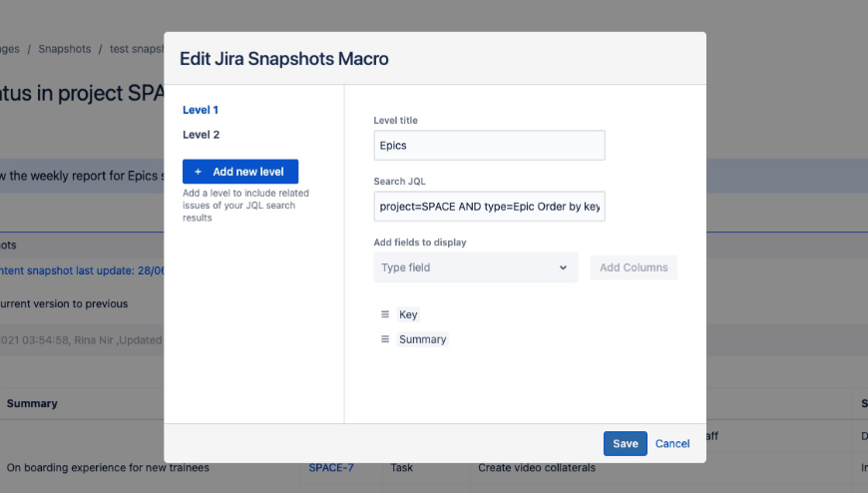
Task: Focus the Search JQL text box
Action: tap(489, 207)
